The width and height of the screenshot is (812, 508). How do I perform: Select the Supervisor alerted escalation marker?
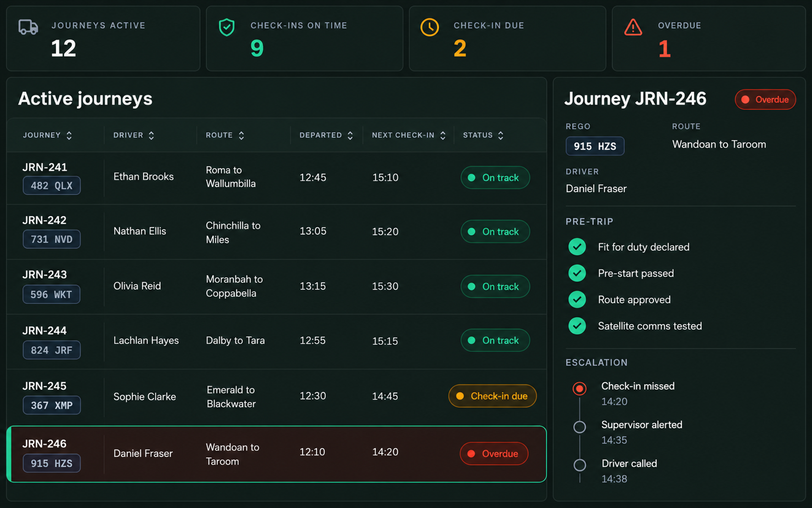pyautogui.click(x=580, y=427)
